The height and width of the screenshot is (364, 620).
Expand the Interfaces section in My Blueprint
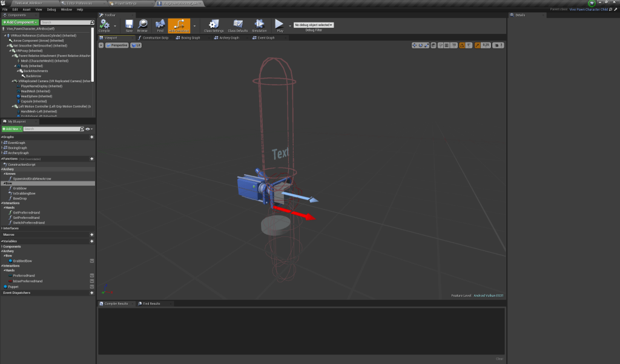[10, 228]
